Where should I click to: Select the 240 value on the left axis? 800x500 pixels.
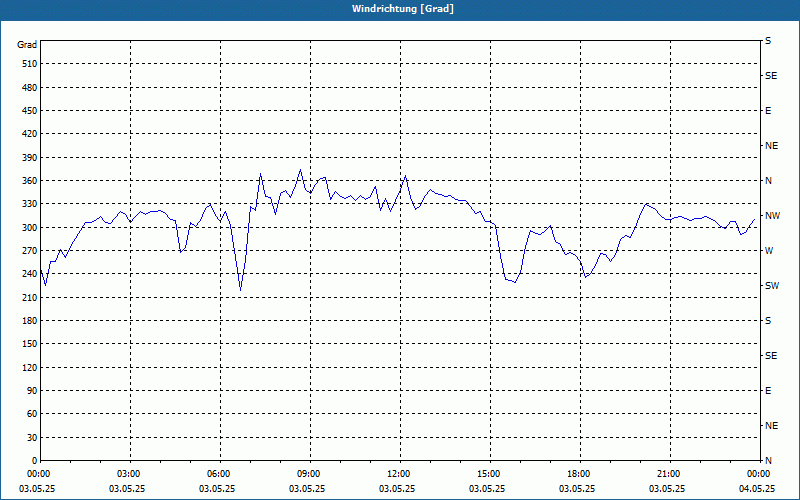(30, 274)
